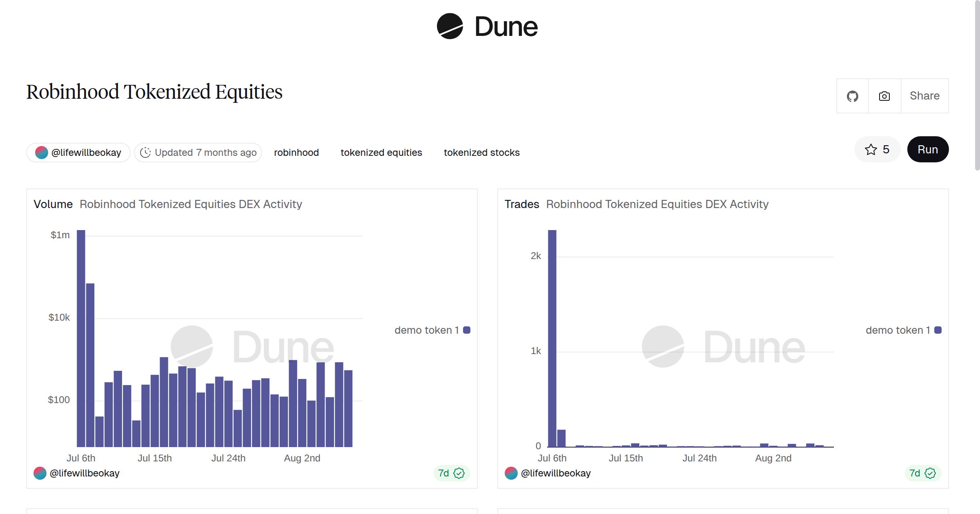
Task: Click the verified badge inside the Volume chart's 7d pill
Action: tap(459, 473)
